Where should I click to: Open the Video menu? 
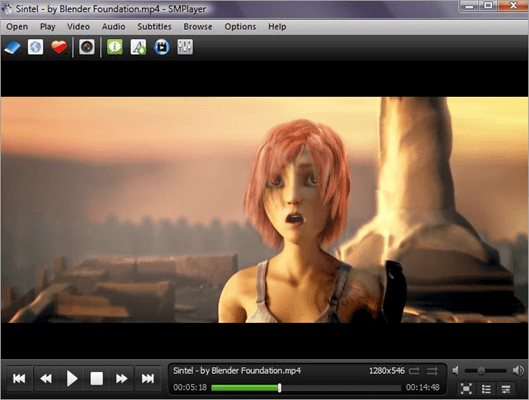pyautogui.click(x=78, y=27)
